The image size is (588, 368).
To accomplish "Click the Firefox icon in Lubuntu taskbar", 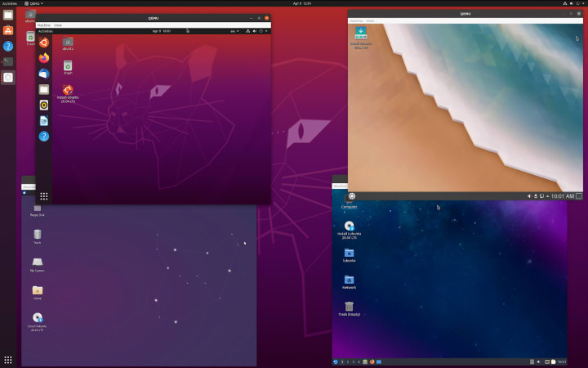I will 372,362.
